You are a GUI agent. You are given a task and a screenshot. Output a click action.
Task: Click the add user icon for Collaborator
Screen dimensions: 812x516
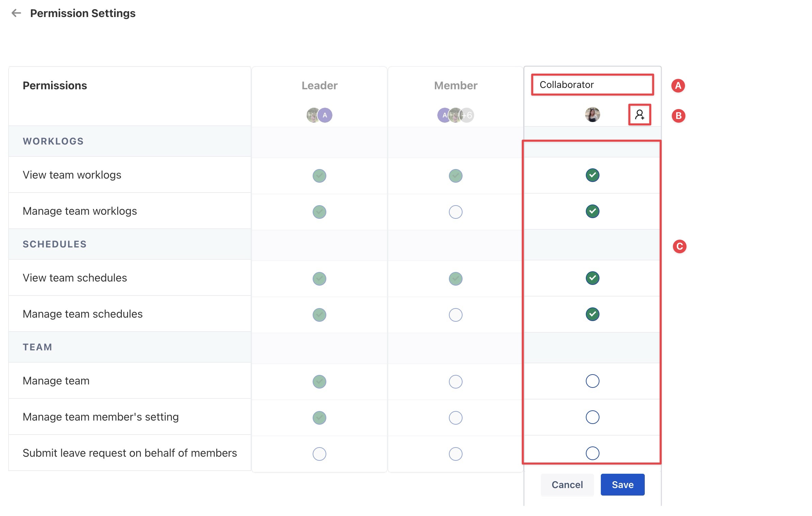coord(639,115)
